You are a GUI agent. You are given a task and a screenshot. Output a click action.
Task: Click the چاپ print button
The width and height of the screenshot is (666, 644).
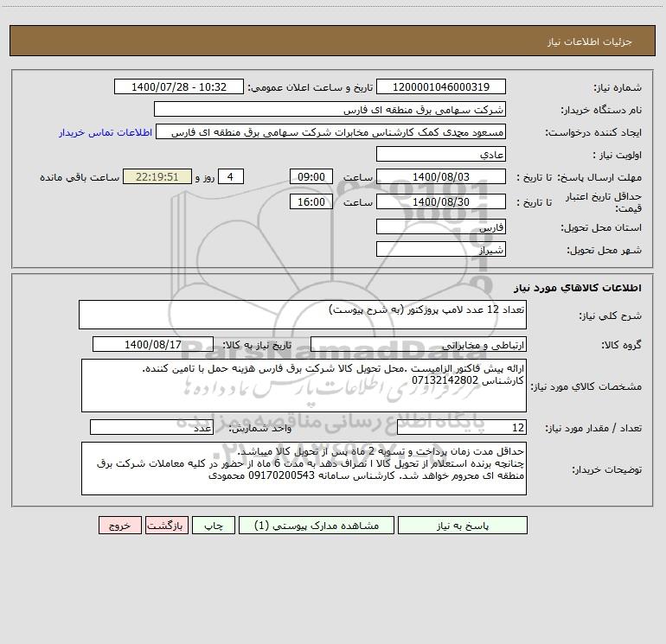pos(214,525)
